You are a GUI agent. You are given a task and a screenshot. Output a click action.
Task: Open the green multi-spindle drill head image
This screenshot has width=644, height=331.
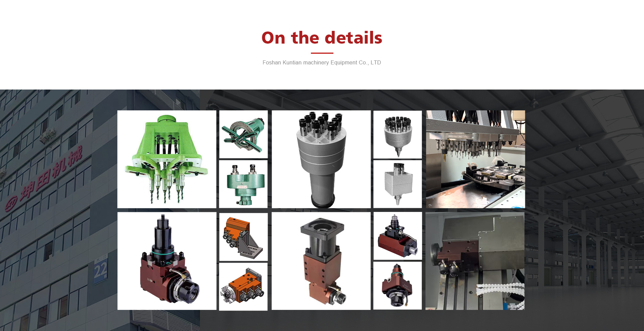click(167, 159)
